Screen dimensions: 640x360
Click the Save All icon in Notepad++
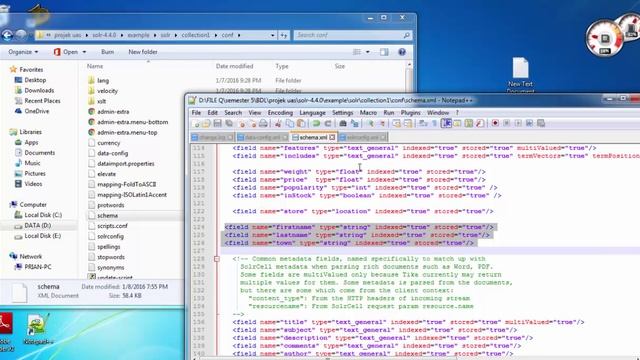tap(229, 123)
